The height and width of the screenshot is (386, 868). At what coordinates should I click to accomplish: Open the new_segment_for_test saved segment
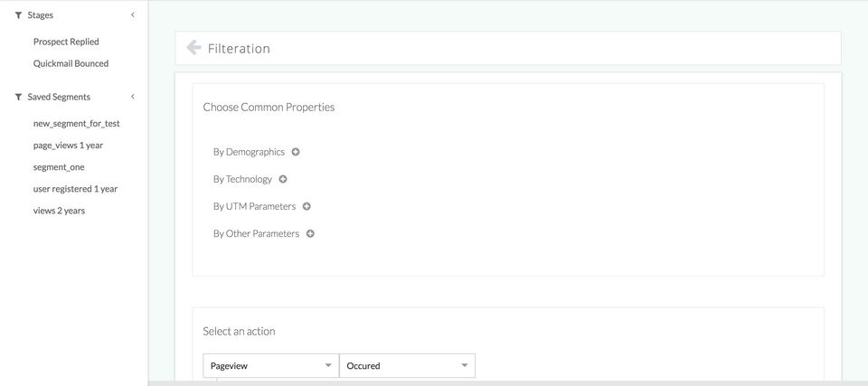pos(76,124)
